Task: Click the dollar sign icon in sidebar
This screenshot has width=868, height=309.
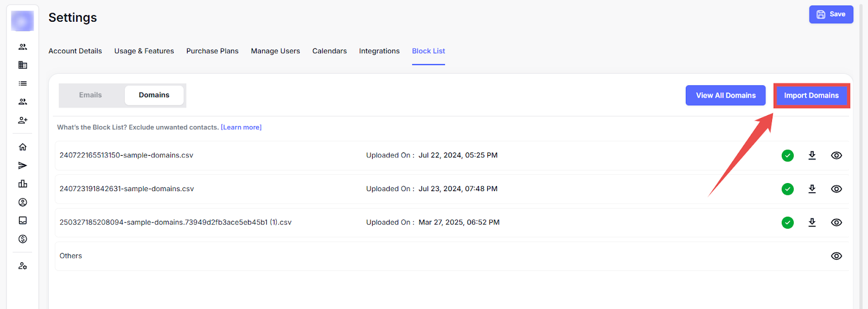Action: (x=23, y=239)
